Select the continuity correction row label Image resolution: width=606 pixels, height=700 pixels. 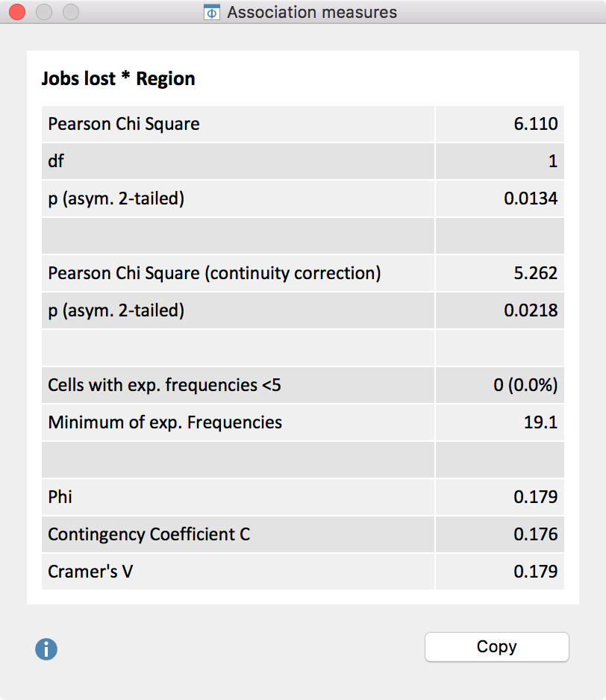coord(214,273)
